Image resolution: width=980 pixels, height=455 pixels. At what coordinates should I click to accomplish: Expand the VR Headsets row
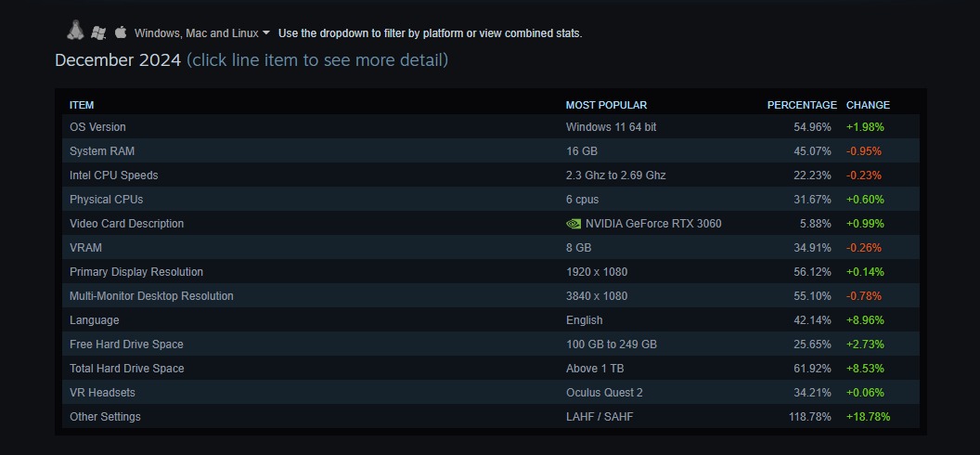491,393
